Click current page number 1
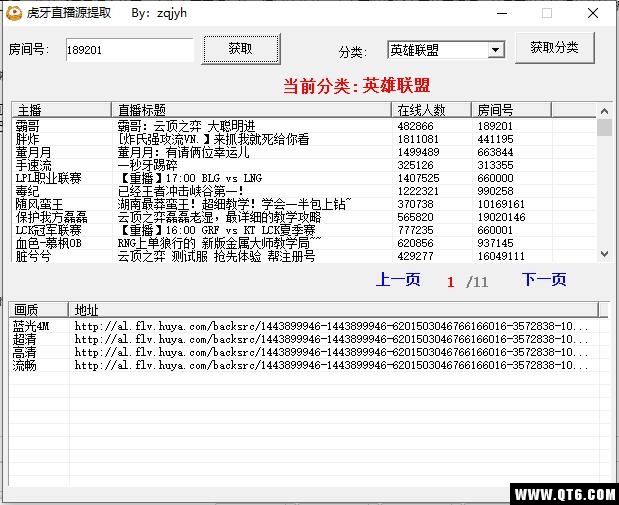The image size is (619, 505). point(451,282)
